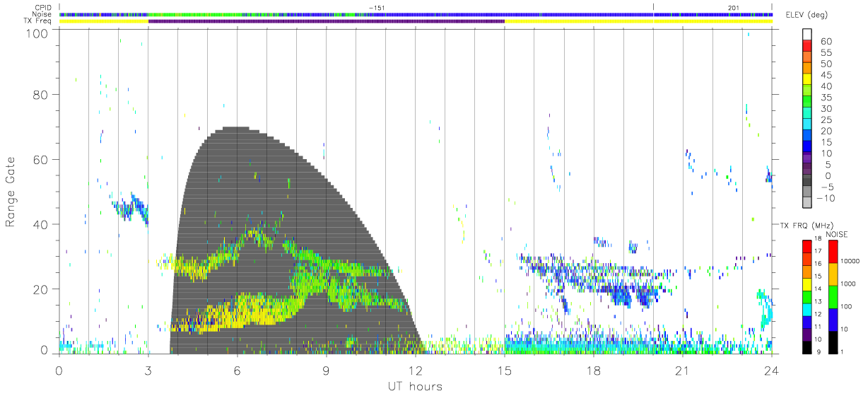Screen dimensions: 868x401
Task: Pick the white top segment of the elevation colorbar
Action: (x=808, y=34)
